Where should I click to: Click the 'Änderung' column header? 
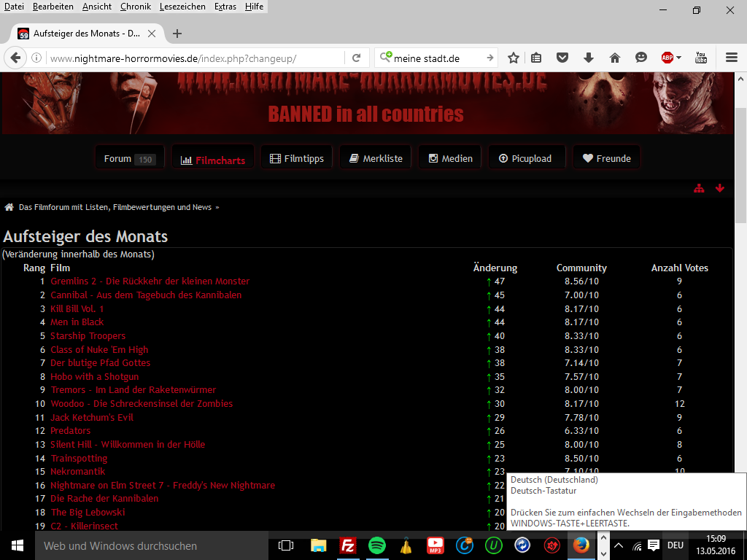point(495,268)
